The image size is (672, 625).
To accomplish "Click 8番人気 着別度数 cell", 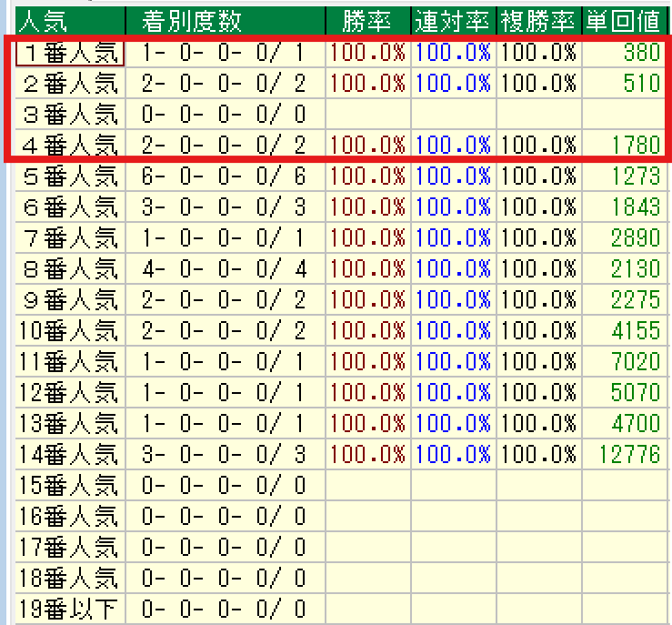I will click(x=225, y=268).
